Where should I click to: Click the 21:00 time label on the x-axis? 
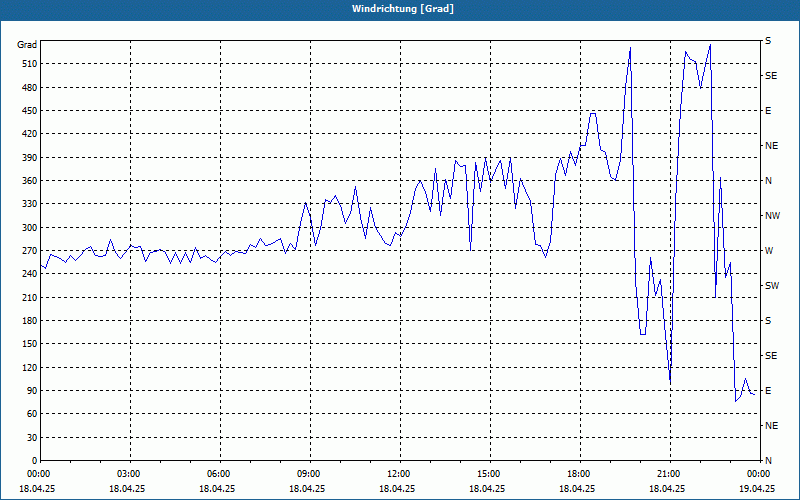[x=670, y=473]
